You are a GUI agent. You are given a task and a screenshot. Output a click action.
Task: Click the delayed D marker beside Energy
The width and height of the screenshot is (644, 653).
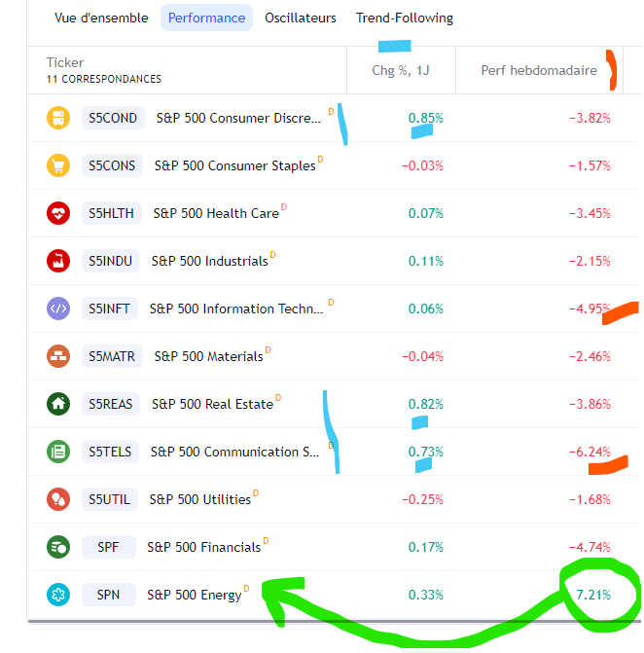coord(246,588)
